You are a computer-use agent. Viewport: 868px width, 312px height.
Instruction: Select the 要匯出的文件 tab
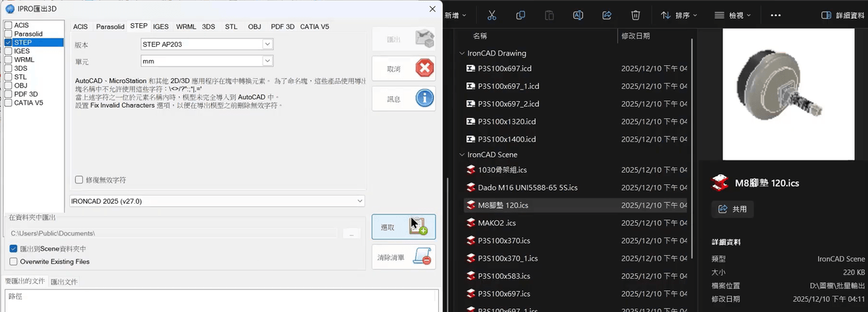click(25, 281)
